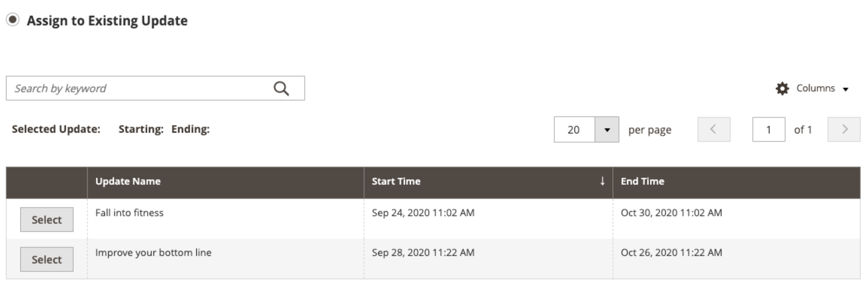Viewport: 868px width, 286px height.
Task: Click the Oct 26, 2020 end time cell
Action: pyautogui.click(x=671, y=253)
